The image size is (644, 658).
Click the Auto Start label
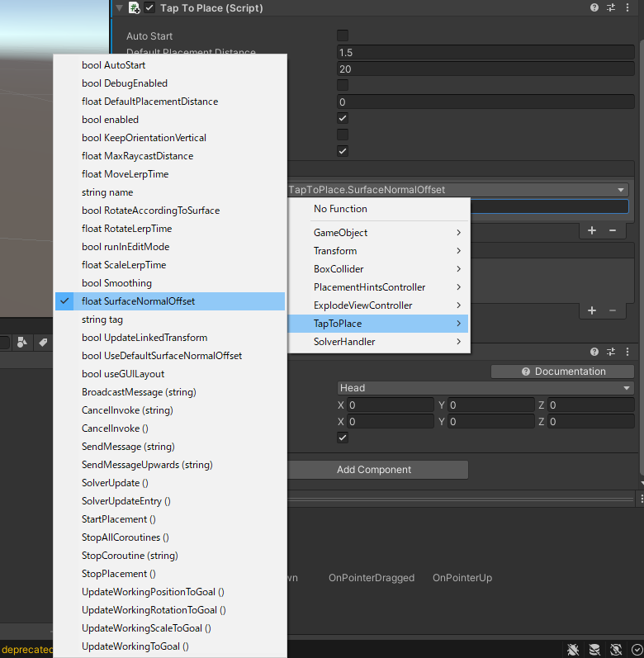pyautogui.click(x=149, y=36)
